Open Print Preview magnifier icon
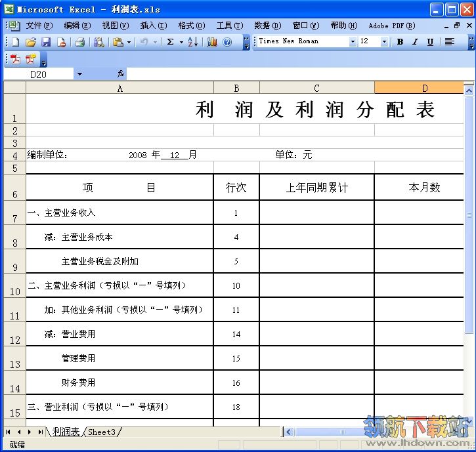 tap(98, 42)
